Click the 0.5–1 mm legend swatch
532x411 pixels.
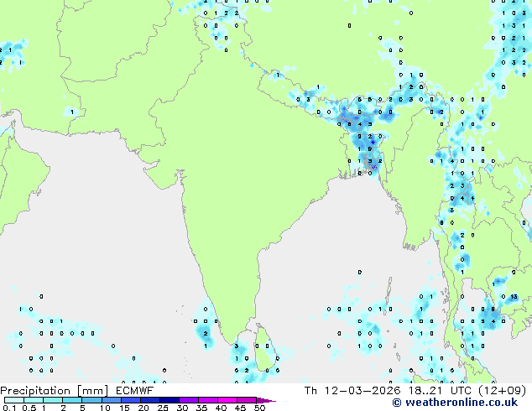34,400
